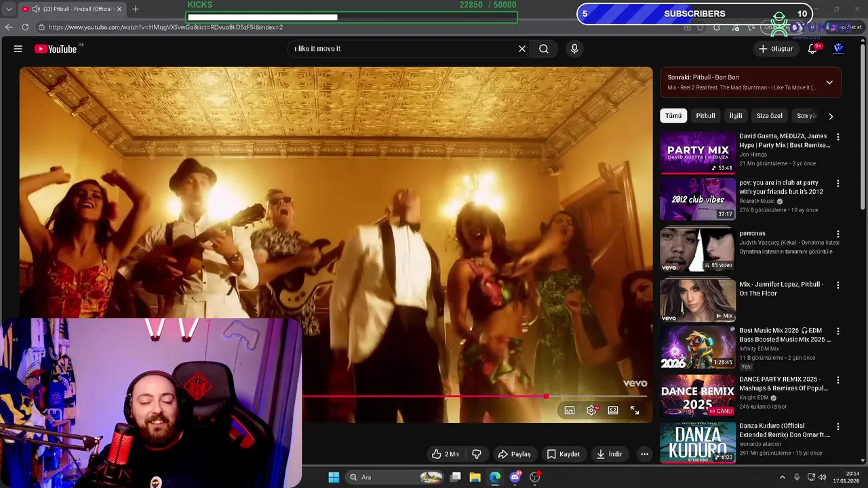Toggle subtitles in the video player

(x=570, y=410)
